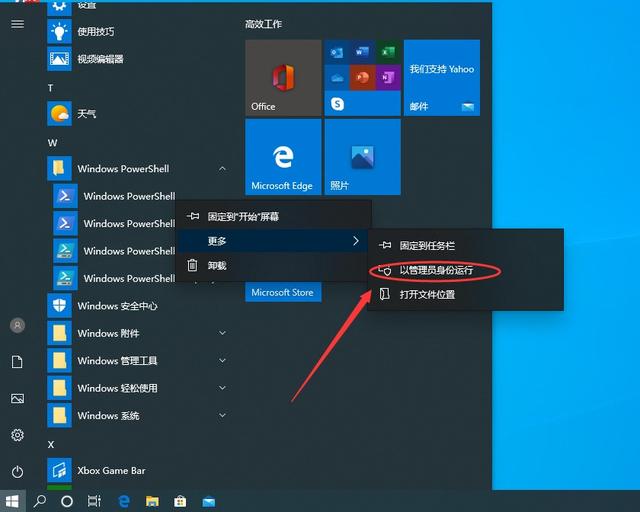Image resolution: width=640 pixels, height=512 pixels.
Task: Click 卸载 in the context menu
Action: click(x=216, y=266)
